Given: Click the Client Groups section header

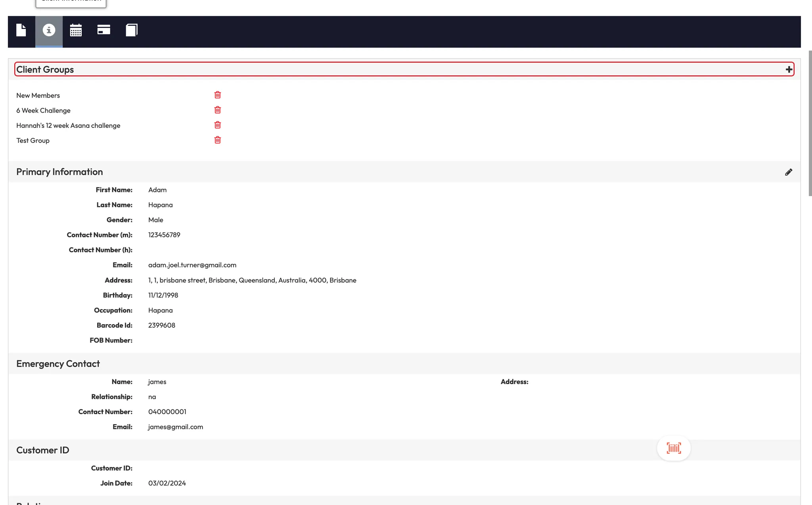Looking at the screenshot, I should [x=45, y=70].
